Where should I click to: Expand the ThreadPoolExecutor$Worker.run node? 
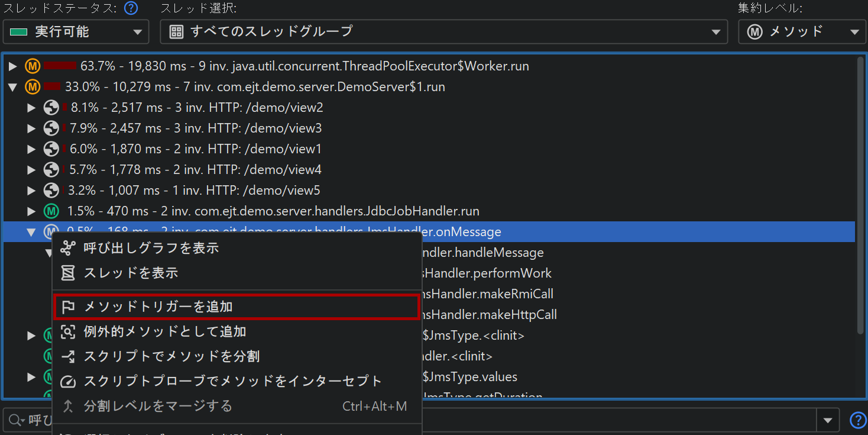[x=12, y=66]
